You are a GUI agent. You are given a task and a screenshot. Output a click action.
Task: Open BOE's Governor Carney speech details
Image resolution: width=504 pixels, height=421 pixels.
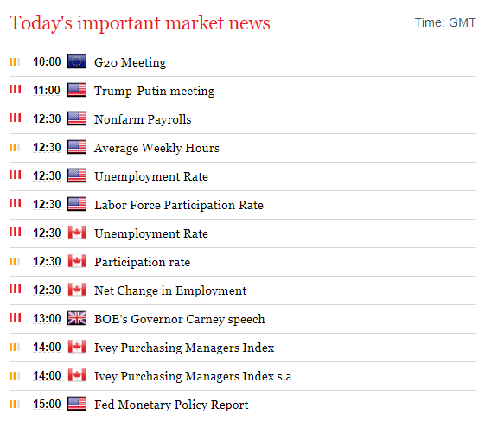coord(179,319)
